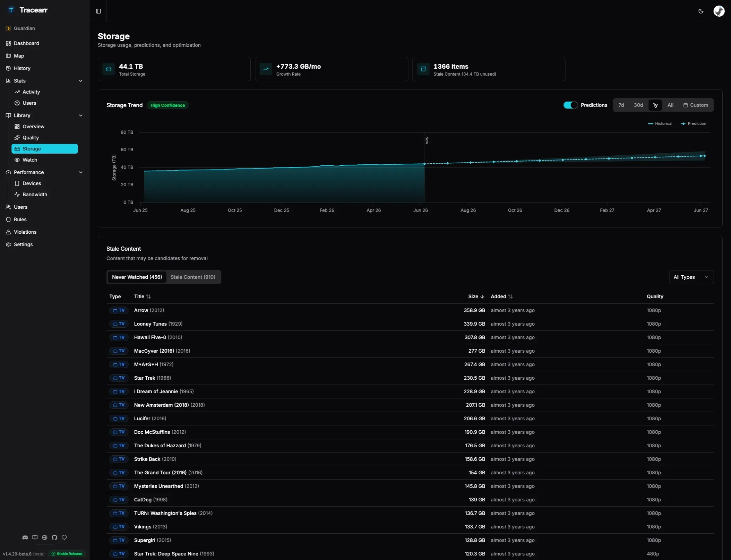Open the Violations page
The width and height of the screenshot is (731, 560).
coord(44,232)
